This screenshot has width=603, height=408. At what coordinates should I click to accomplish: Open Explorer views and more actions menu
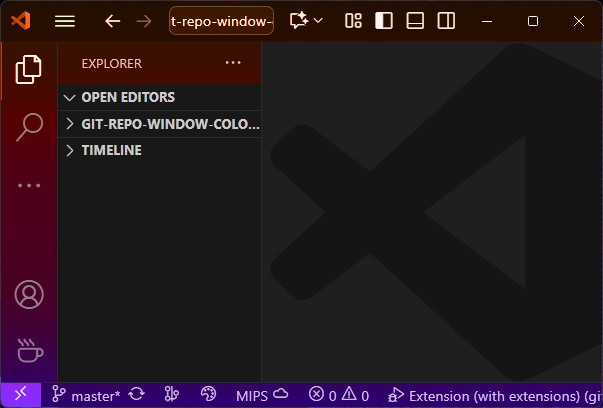[x=233, y=63]
